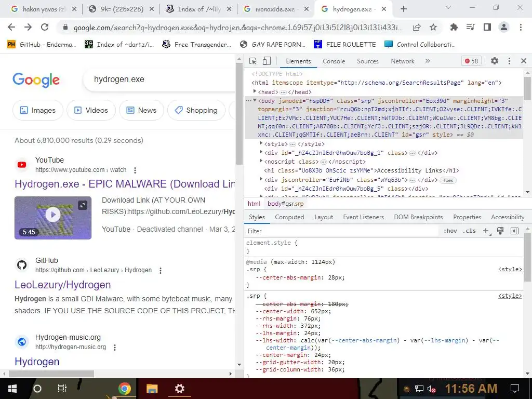Toggle device toolbar in DevTools
Screen dimensions: 532x399
pos(267,61)
